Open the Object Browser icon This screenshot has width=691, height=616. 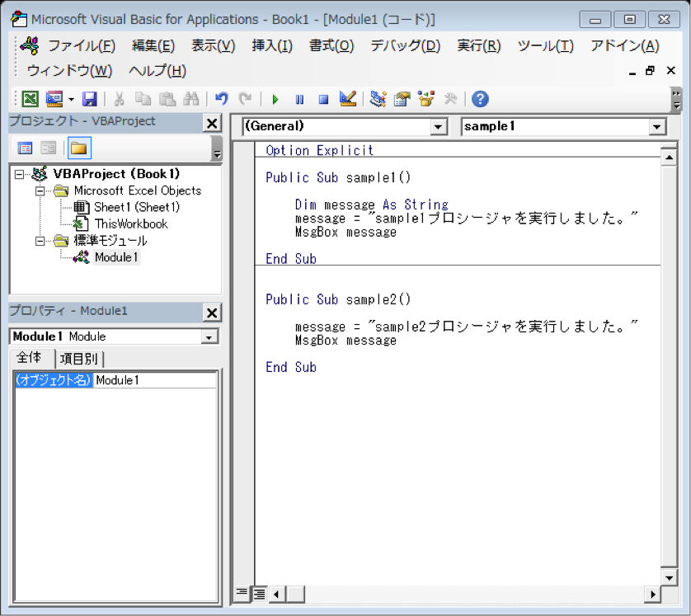(426, 99)
